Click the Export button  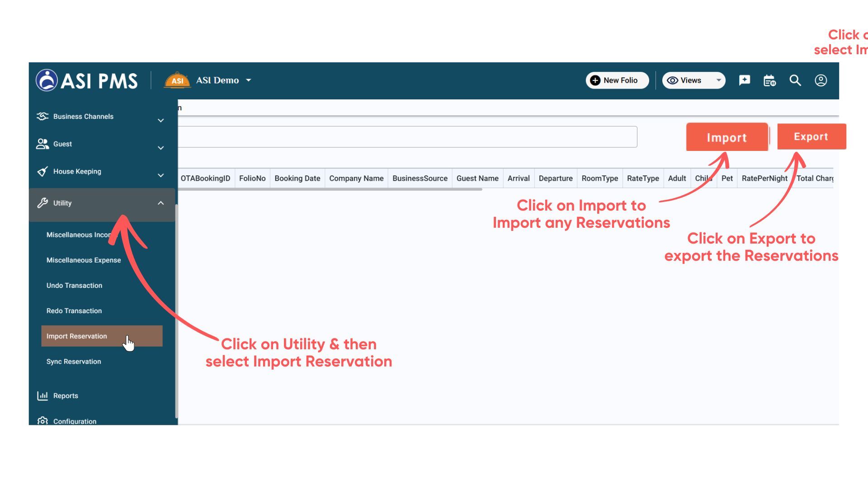click(x=811, y=136)
